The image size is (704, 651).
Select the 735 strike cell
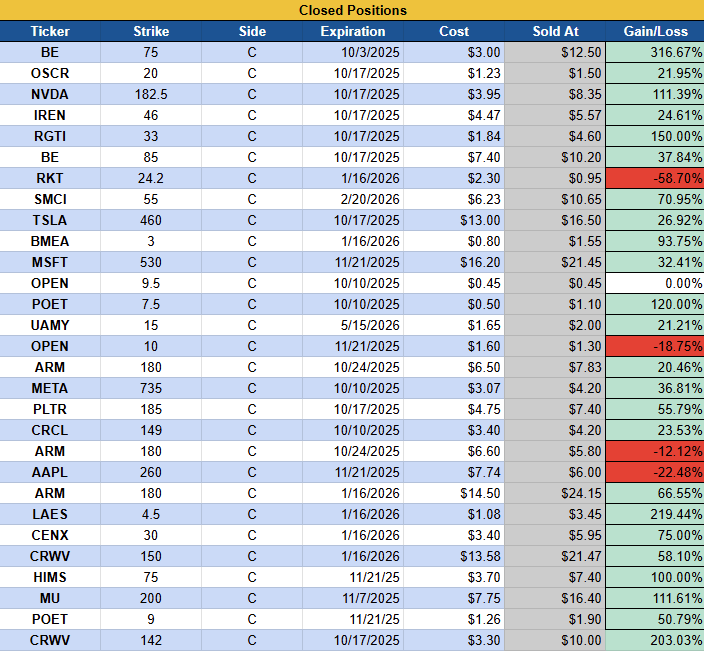151,388
